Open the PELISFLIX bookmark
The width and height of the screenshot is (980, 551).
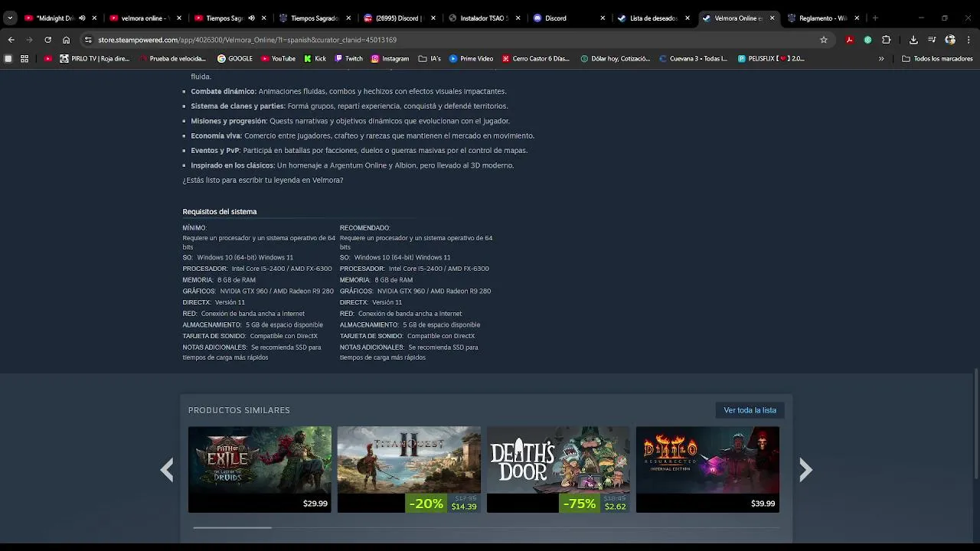[772, 58]
